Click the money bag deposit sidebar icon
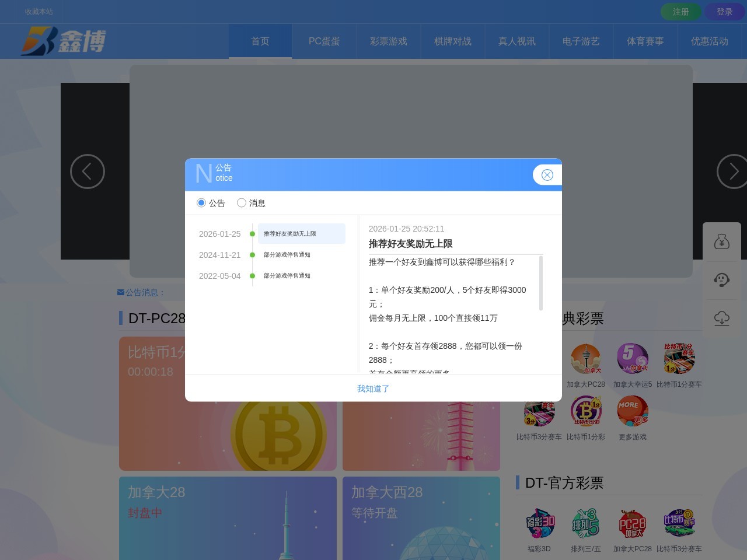Viewport: 747px width, 560px height. (722, 242)
